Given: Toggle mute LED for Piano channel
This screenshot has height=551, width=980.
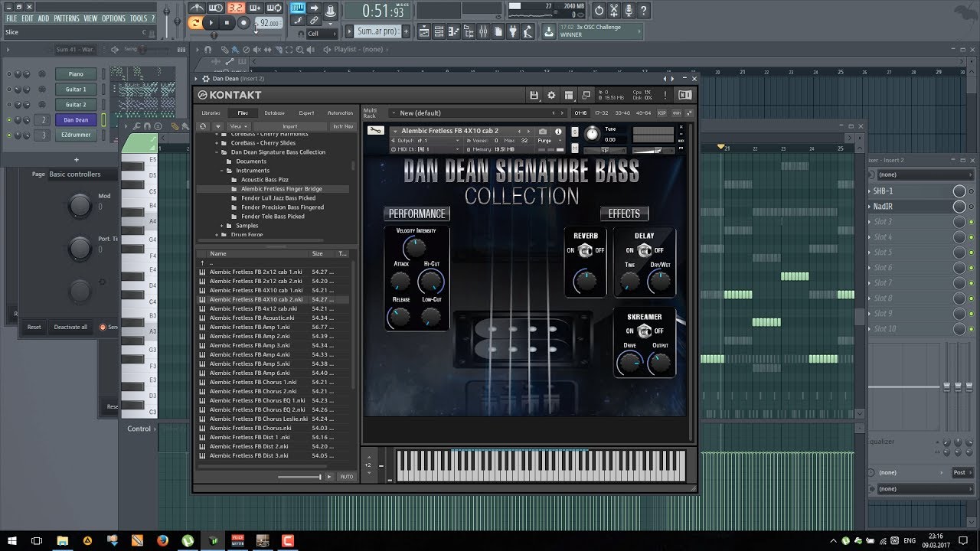Looking at the screenshot, I should point(9,74).
